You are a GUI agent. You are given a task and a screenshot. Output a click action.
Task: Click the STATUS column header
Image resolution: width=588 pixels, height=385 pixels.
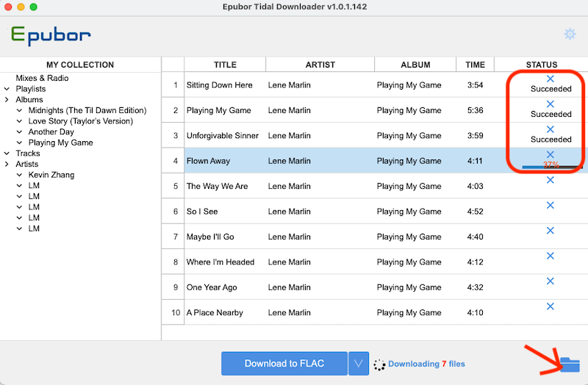pos(542,65)
